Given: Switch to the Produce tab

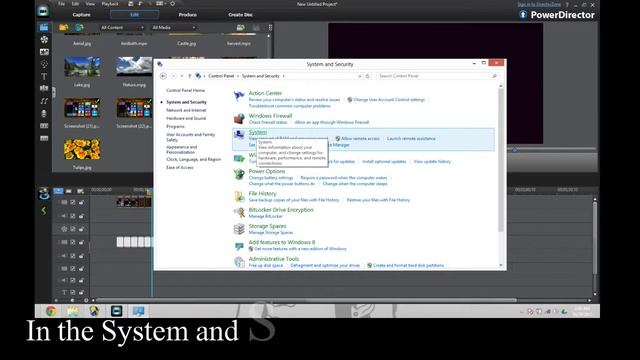Looking at the screenshot, I should pos(187,15).
